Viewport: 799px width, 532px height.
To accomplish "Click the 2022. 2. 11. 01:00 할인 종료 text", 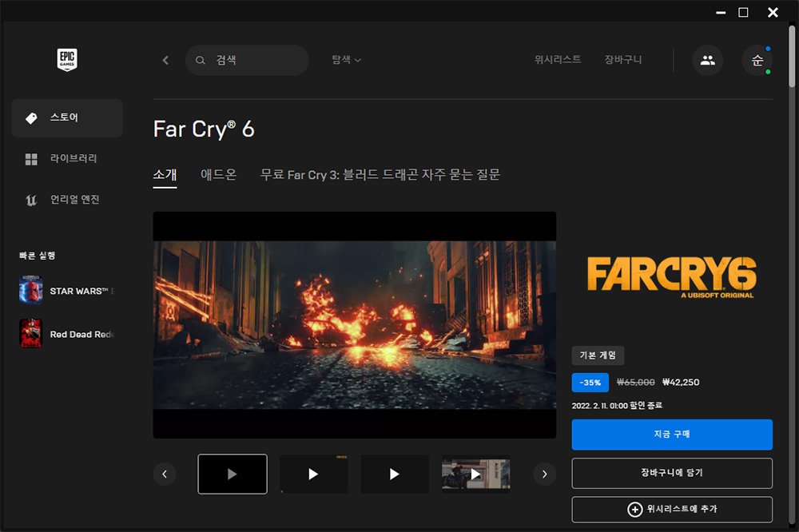I will click(617, 406).
